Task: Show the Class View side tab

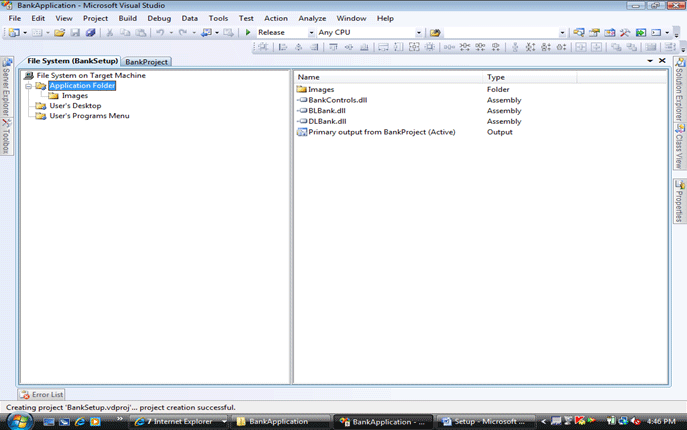Action: coord(680,147)
